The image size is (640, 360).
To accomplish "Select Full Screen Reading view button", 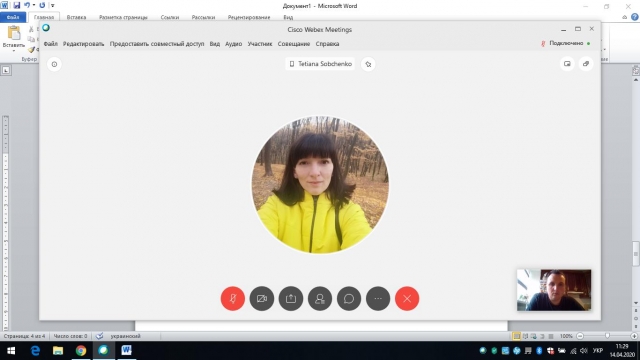I will [525, 336].
